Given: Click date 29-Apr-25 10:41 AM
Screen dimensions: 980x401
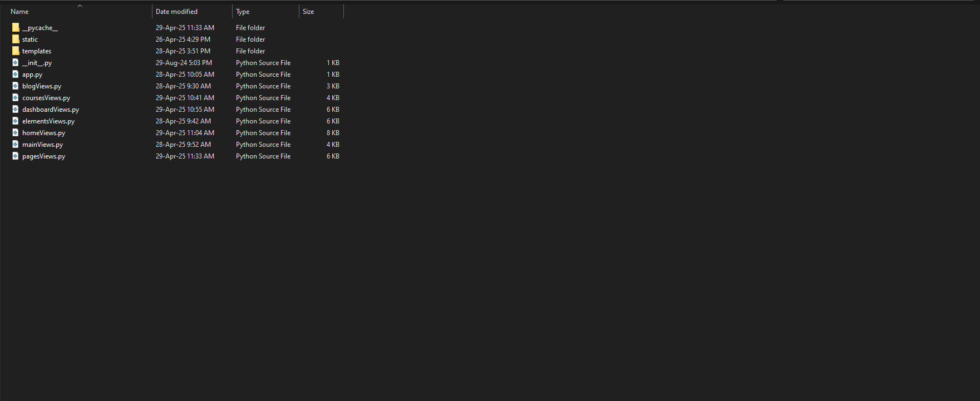Looking at the screenshot, I should (x=185, y=98).
